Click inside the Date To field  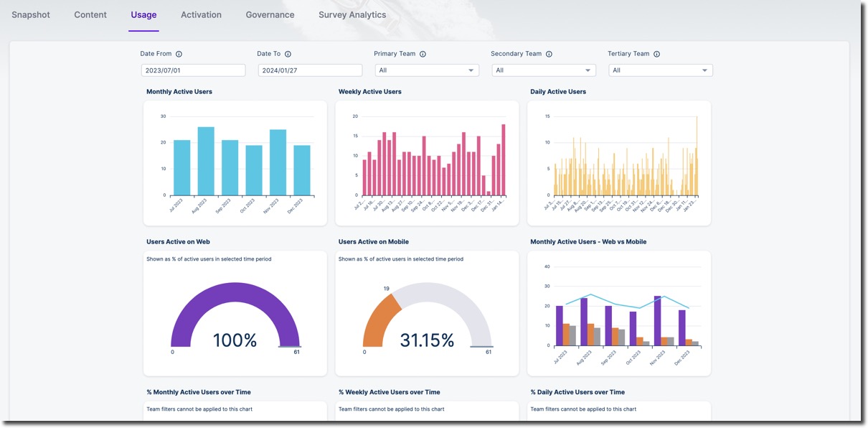309,70
